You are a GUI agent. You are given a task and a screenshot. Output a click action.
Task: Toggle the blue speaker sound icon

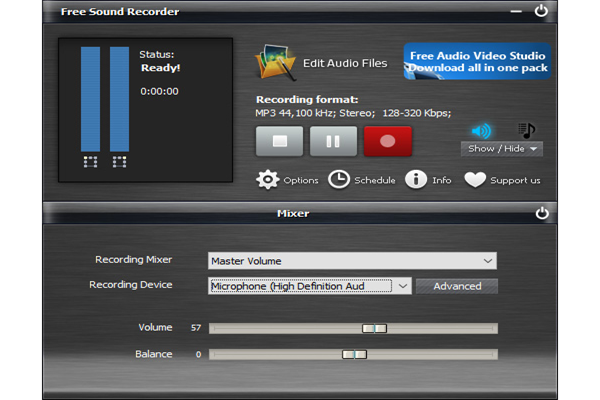(x=482, y=131)
